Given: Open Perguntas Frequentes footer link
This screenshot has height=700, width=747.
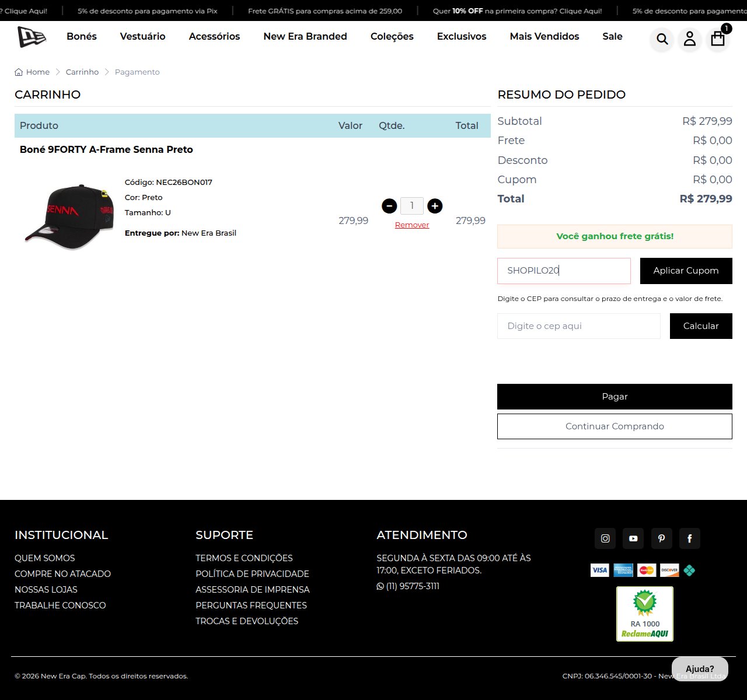Looking at the screenshot, I should tap(251, 605).
